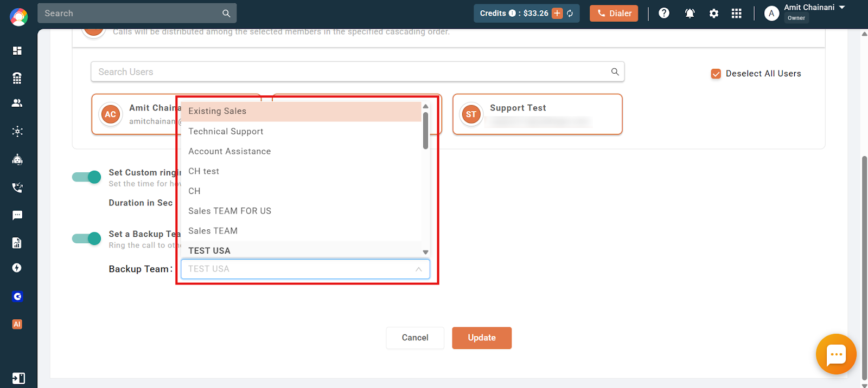Open the users/team sidebar icon
This screenshot has height=388, width=868.
click(17, 103)
